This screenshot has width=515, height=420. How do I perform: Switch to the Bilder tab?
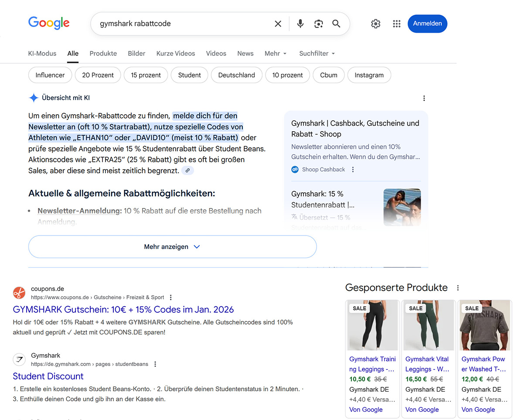coord(136,53)
